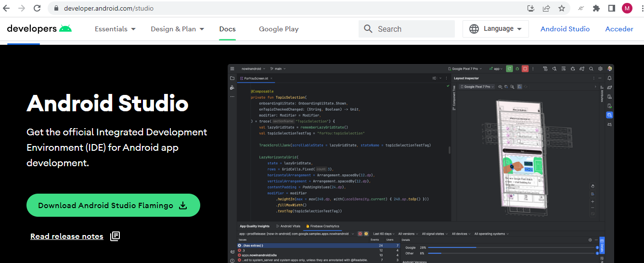
Task: Toggle yellow warning filter in Crashlytics panel
Action: coord(366,234)
